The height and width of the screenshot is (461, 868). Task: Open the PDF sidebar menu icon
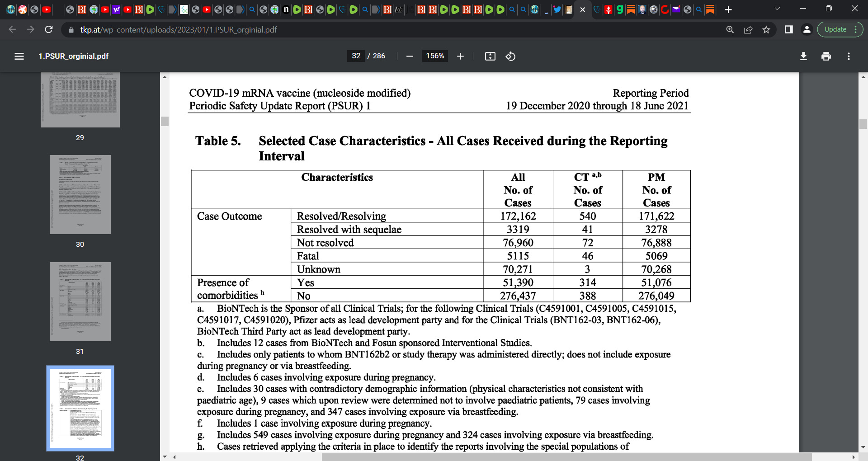[x=19, y=56]
